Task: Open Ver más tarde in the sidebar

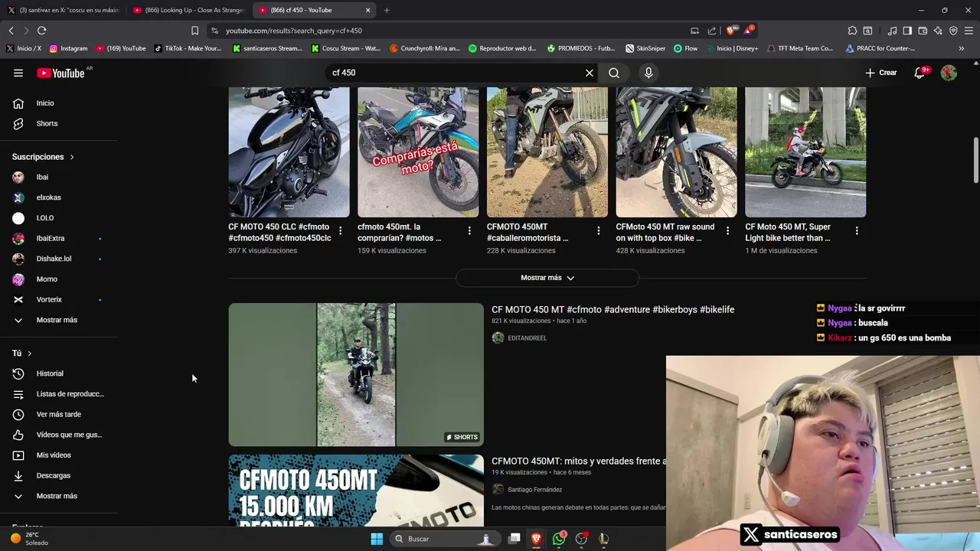Action: tap(58, 414)
